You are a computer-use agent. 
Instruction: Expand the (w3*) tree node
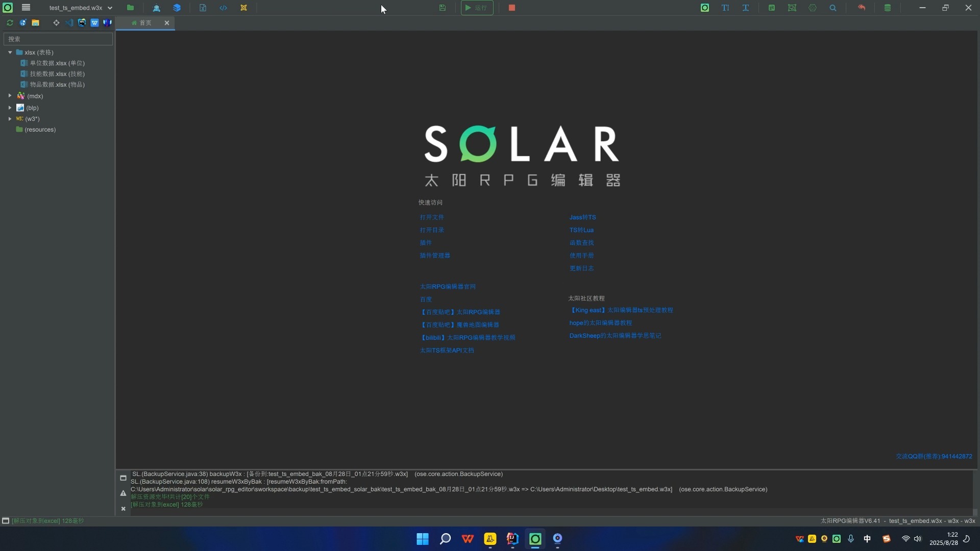coord(10,119)
